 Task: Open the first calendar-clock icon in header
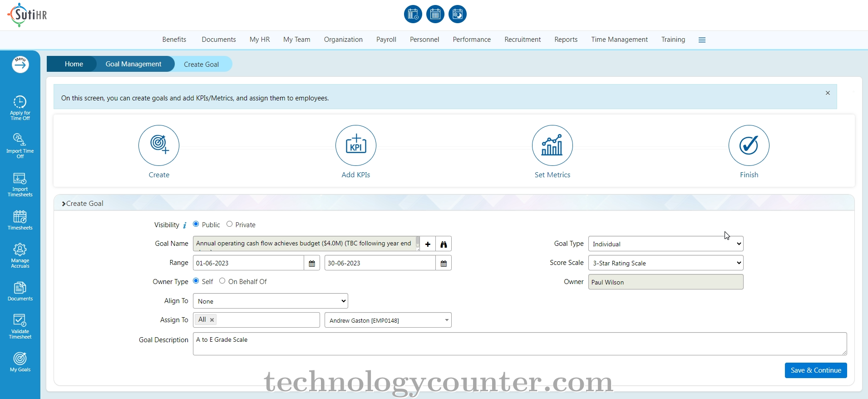(413, 14)
